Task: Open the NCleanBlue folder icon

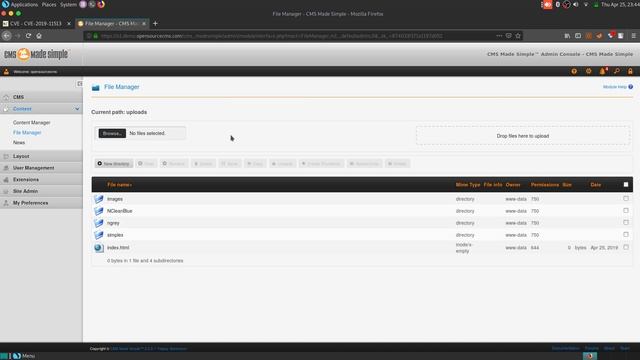Action: [x=98, y=211]
